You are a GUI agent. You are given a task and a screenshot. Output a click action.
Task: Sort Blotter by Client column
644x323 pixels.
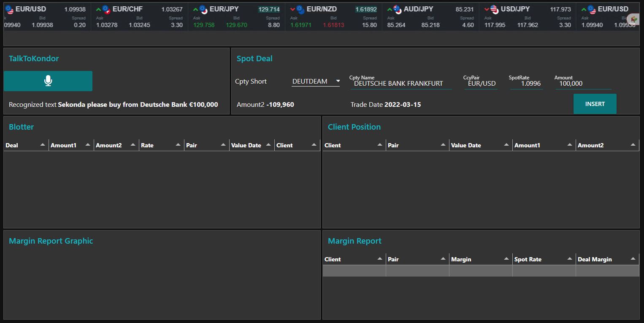coord(297,145)
